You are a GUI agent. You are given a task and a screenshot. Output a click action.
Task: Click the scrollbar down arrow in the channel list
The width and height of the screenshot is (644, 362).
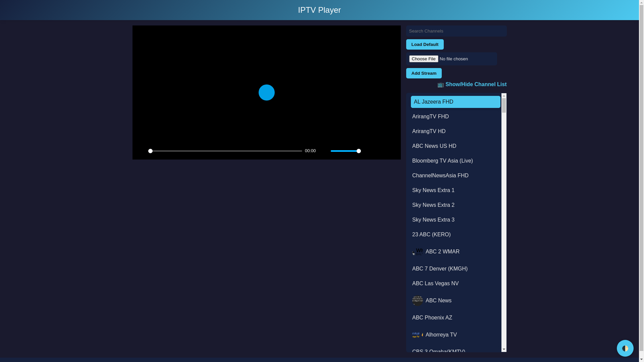[504, 350]
